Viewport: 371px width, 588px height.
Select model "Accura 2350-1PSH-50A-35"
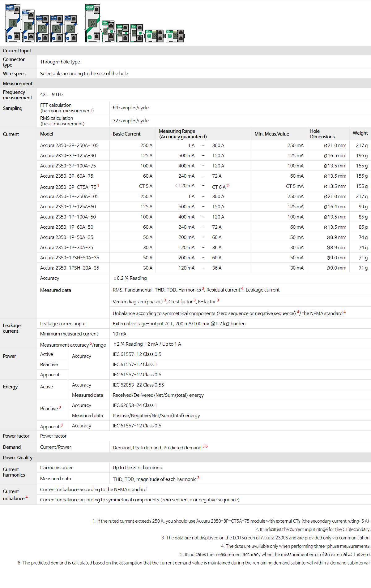(70, 258)
